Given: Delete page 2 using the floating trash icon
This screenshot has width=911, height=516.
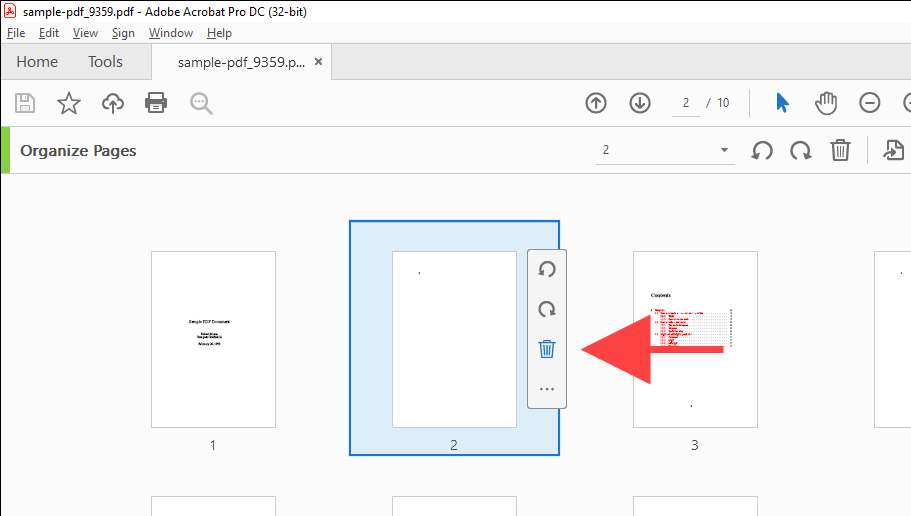Looking at the screenshot, I should coord(547,349).
